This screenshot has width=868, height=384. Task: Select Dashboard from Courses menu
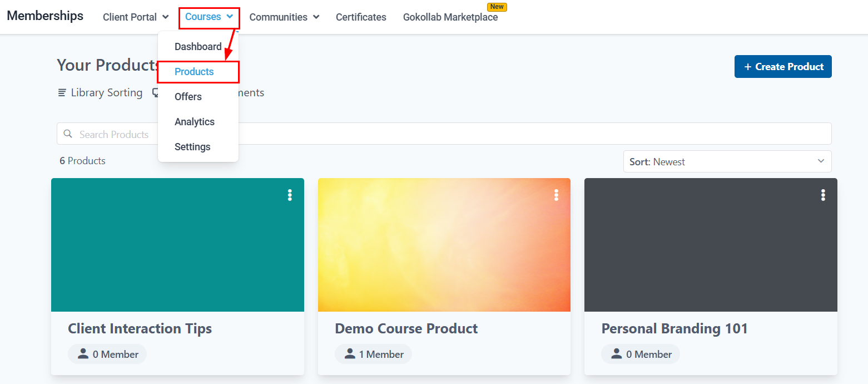tap(198, 47)
